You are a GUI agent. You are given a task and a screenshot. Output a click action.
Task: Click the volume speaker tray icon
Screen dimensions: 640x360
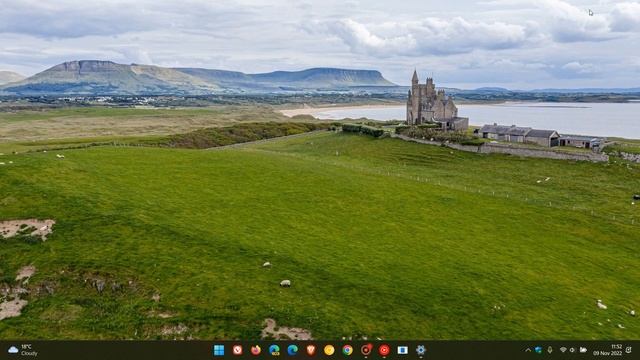pyautogui.click(x=572, y=350)
